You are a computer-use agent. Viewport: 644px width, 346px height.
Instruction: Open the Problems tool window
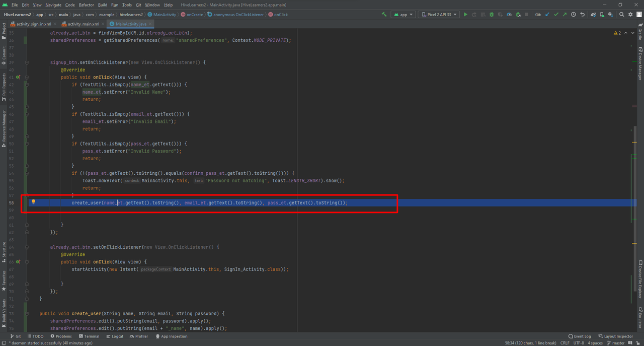pos(60,336)
